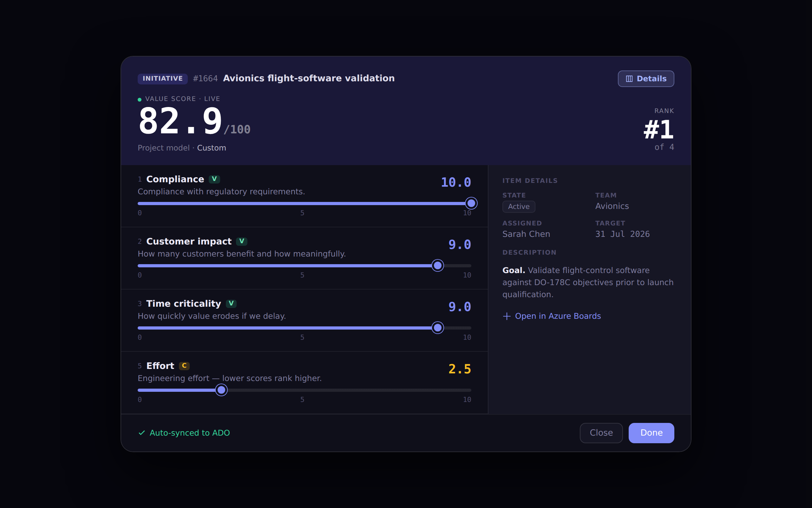Image resolution: width=812 pixels, height=508 pixels.
Task: Click the Time criticality criterion heading
Action: pos(184,304)
